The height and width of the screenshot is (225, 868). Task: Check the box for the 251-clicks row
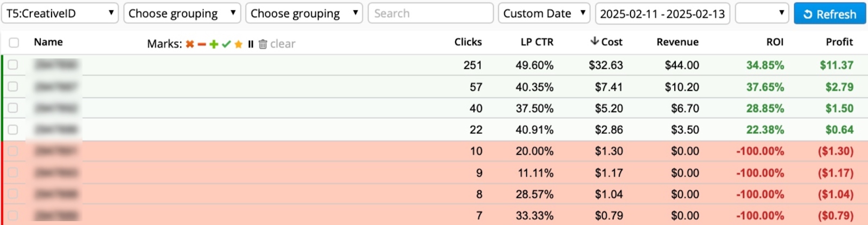13,65
